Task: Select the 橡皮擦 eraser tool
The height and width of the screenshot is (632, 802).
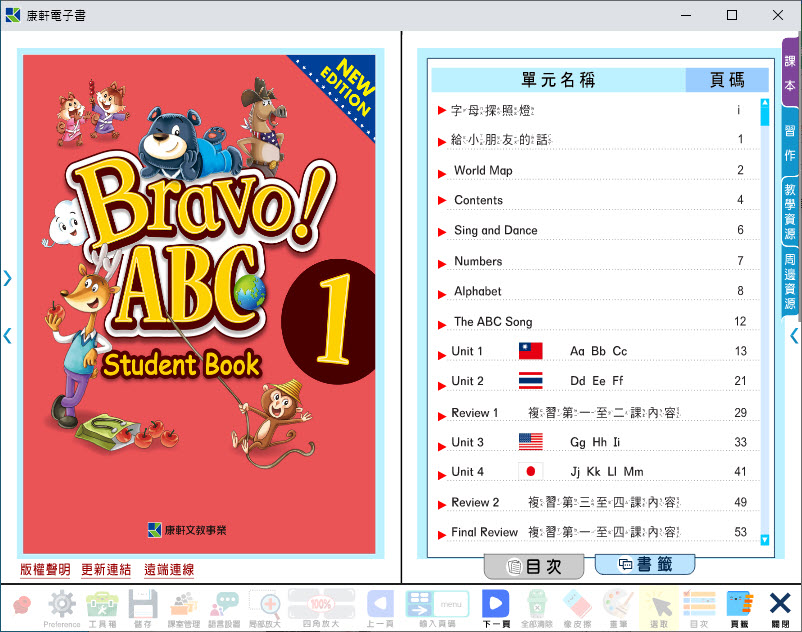Action: click(577, 606)
